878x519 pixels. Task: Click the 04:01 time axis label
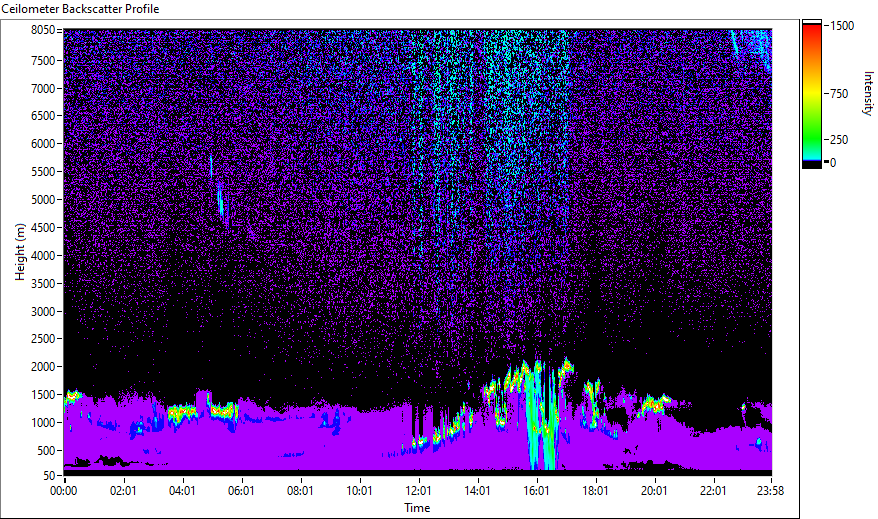(182, 491)
